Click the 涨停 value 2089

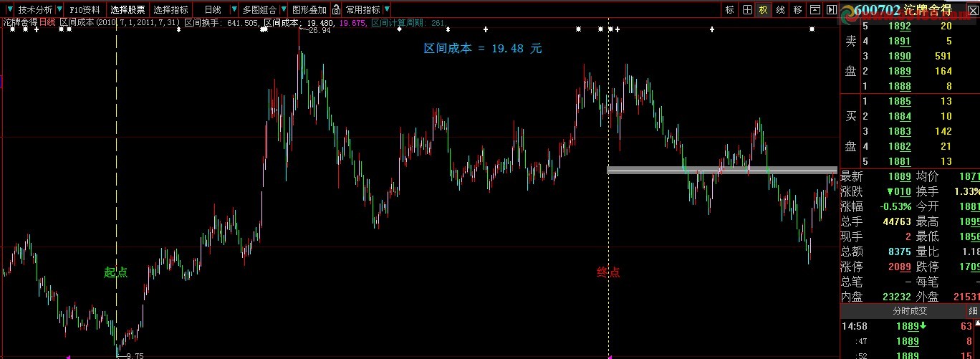coord(900,267)
